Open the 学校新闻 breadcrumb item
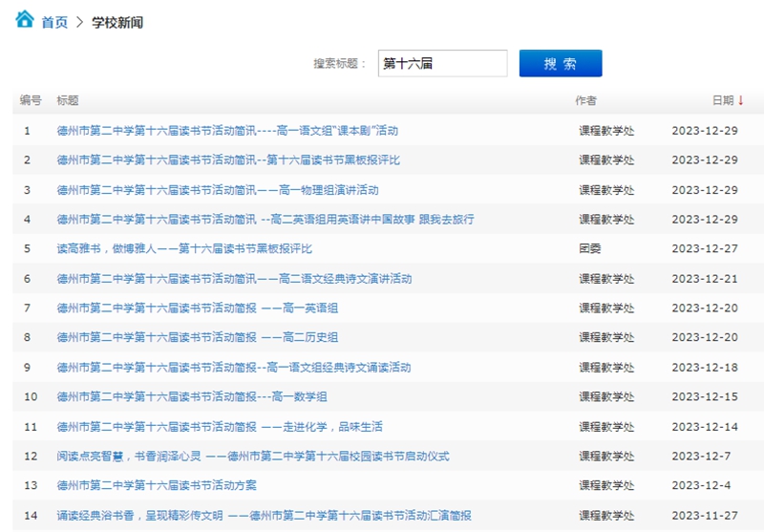 [117, 22]
